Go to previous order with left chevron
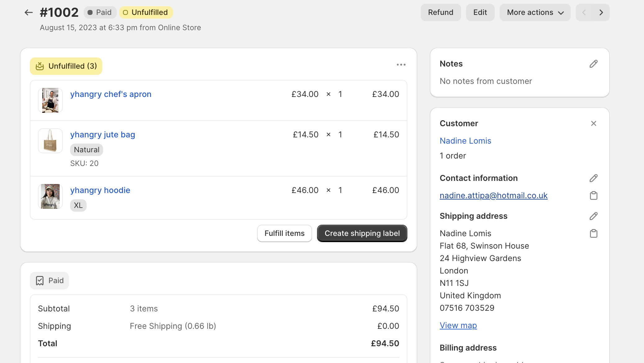644x363 pixels. click(584, 12)
